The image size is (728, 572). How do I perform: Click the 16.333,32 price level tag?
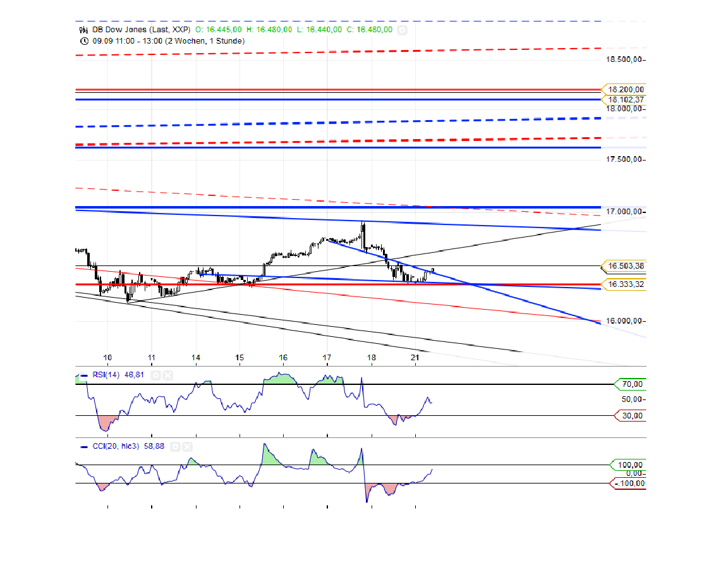tap(625, 284)
